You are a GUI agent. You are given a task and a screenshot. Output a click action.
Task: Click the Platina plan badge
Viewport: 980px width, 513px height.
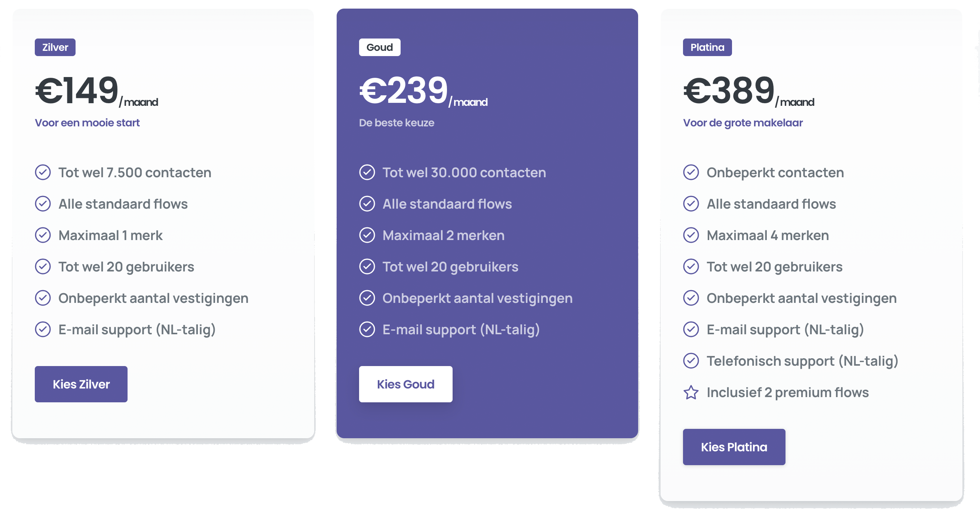[x=707, y=47]
